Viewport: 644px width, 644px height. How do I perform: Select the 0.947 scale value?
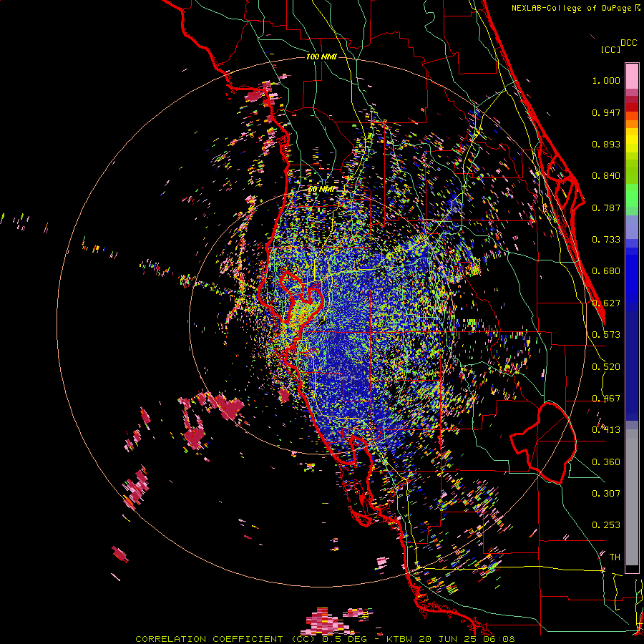point(606,112)
